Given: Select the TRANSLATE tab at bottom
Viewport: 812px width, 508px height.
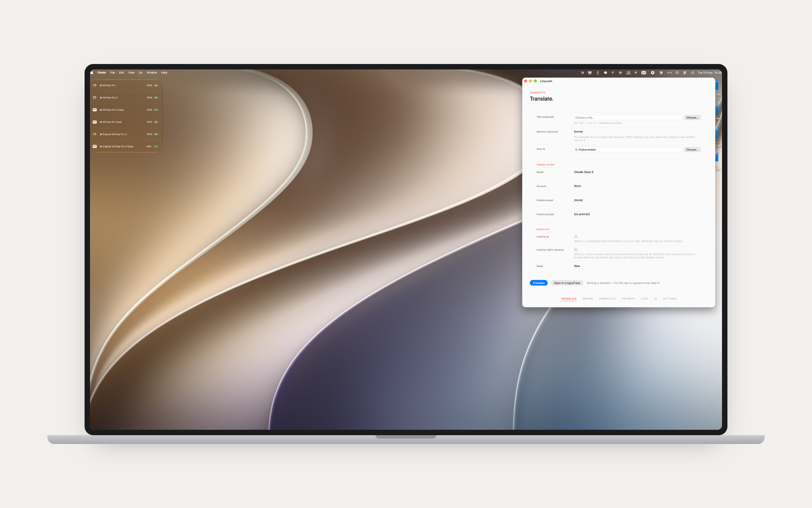Looking at the screenshot, I should (x=569, y=299).
